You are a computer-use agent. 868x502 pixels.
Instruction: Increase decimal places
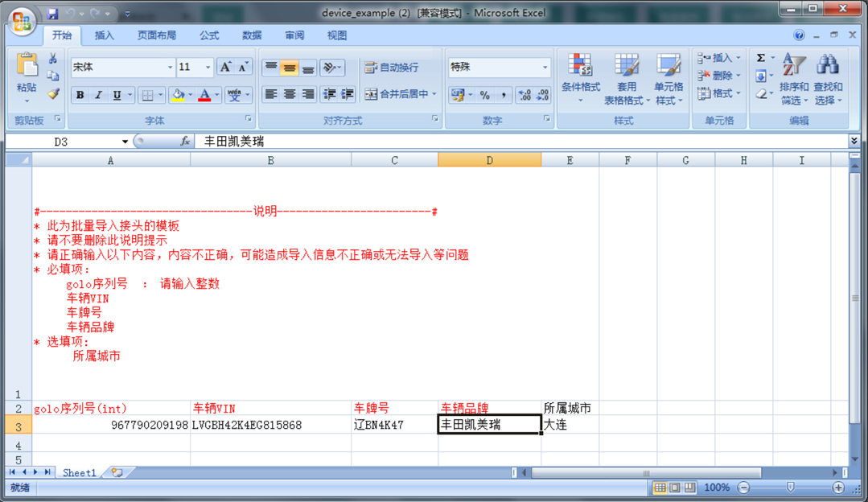(x=525, y=95)
